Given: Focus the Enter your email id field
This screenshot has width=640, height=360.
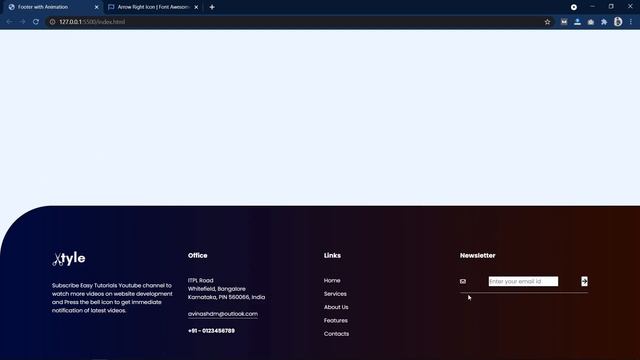Looking at the screenshot, I should [x=523, y=281].
